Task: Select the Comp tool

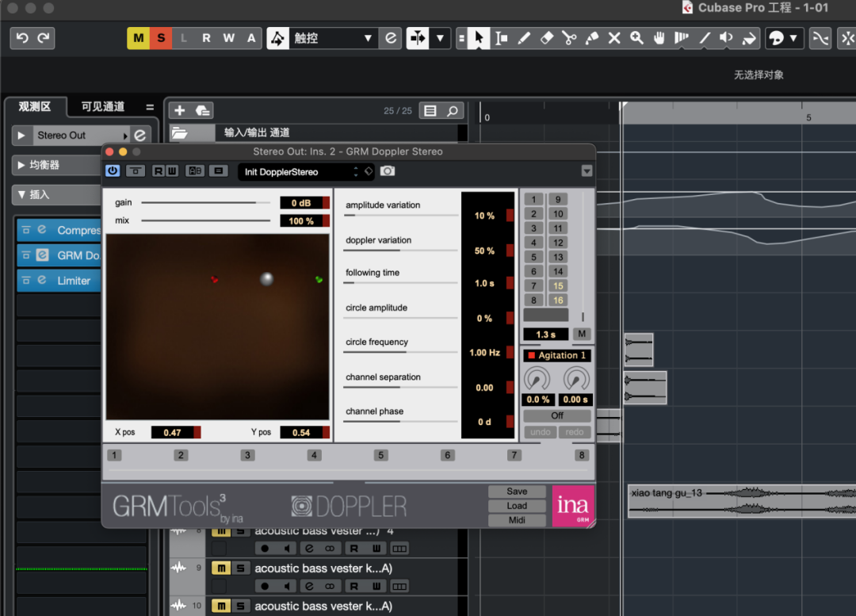Action: point(682,38)
